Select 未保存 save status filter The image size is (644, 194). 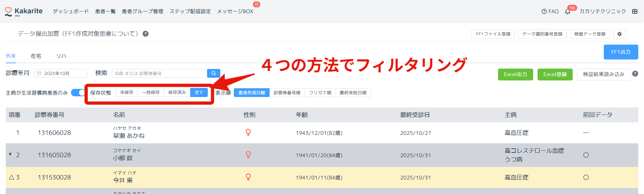[127, 93]
